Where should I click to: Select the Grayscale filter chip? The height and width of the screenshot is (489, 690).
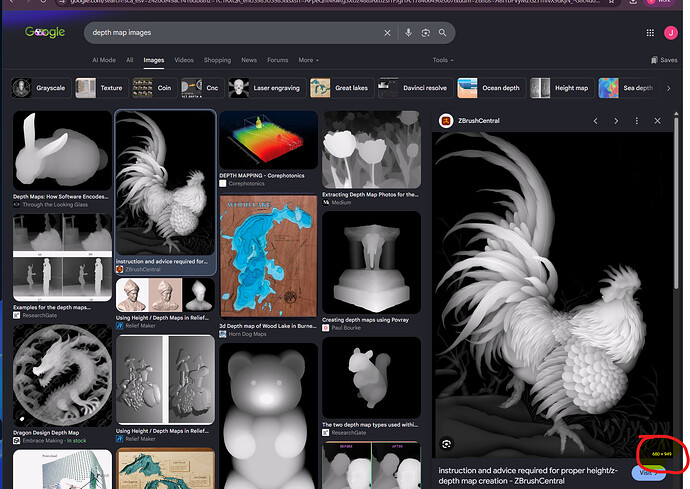pyautogui.click(x=41, y=88)
